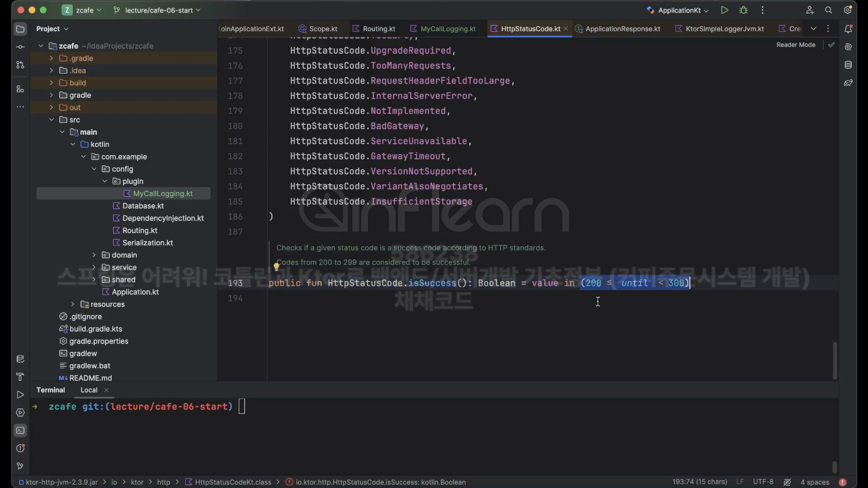Click the 193:74 cursor position widget

click(x=699, y=482)
